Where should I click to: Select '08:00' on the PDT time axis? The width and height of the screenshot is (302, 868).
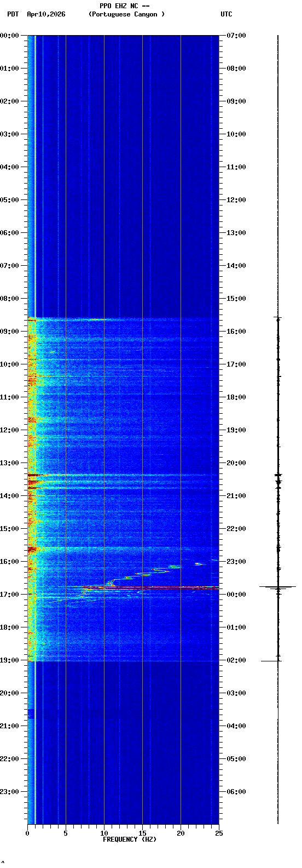(9, 299)
